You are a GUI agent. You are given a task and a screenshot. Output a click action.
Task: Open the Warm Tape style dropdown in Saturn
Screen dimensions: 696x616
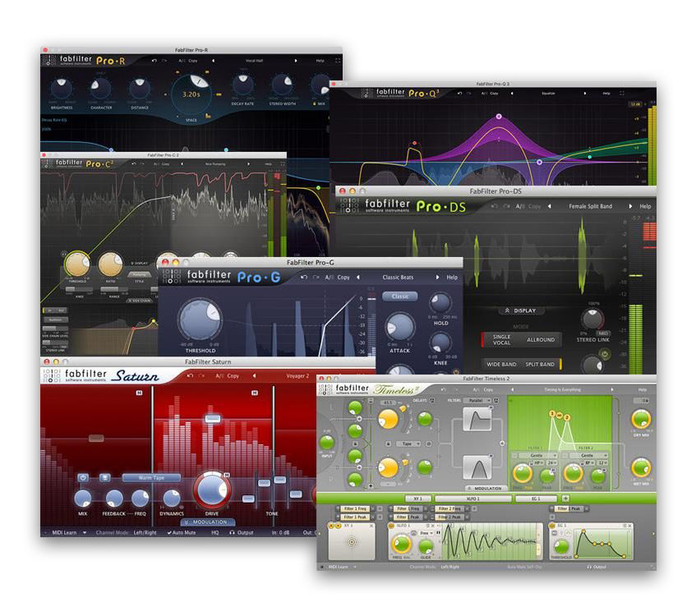[151, 477]
